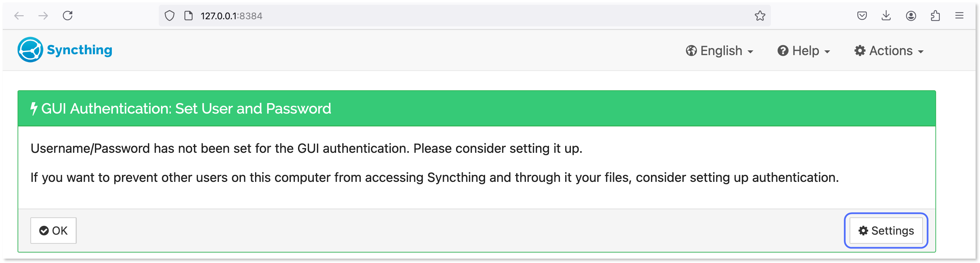Open the browser hamburger menu
The image size is (980, 263).
[x=959, y=16]
